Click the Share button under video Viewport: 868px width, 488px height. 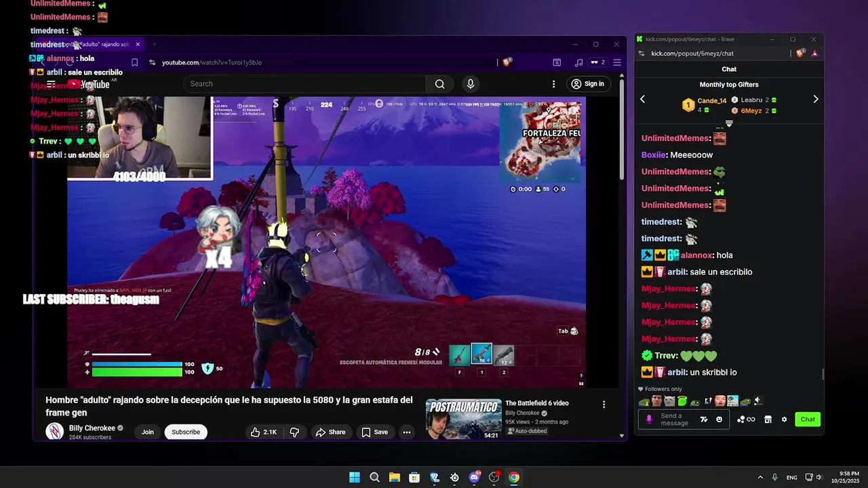click(x=330, y=432)
